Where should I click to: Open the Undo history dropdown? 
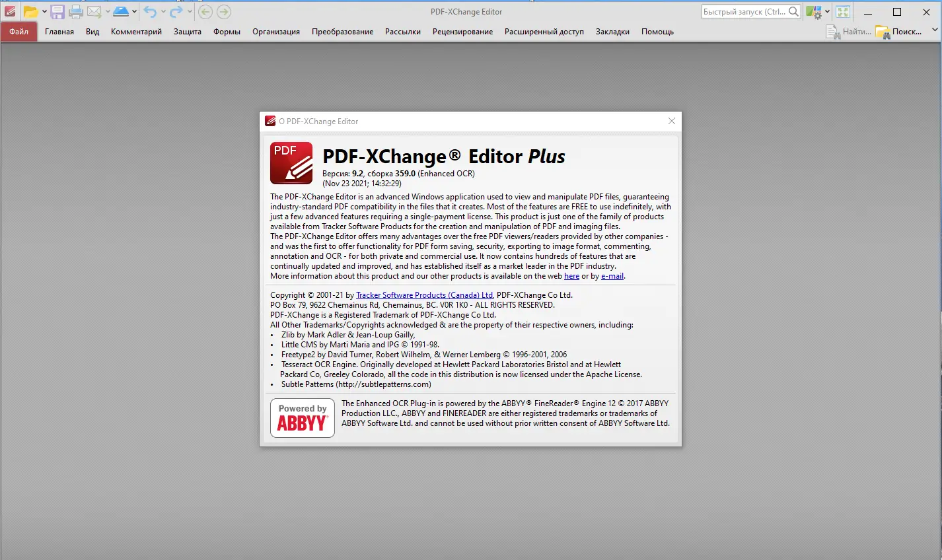coord(163,11)
